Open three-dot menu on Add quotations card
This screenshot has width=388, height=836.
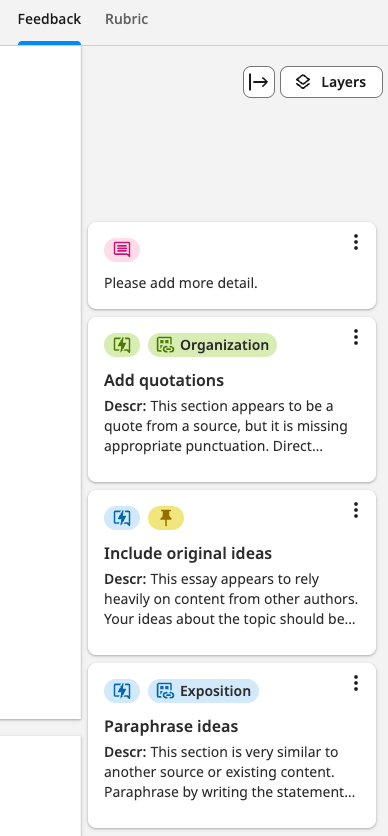tap(355, 337)
